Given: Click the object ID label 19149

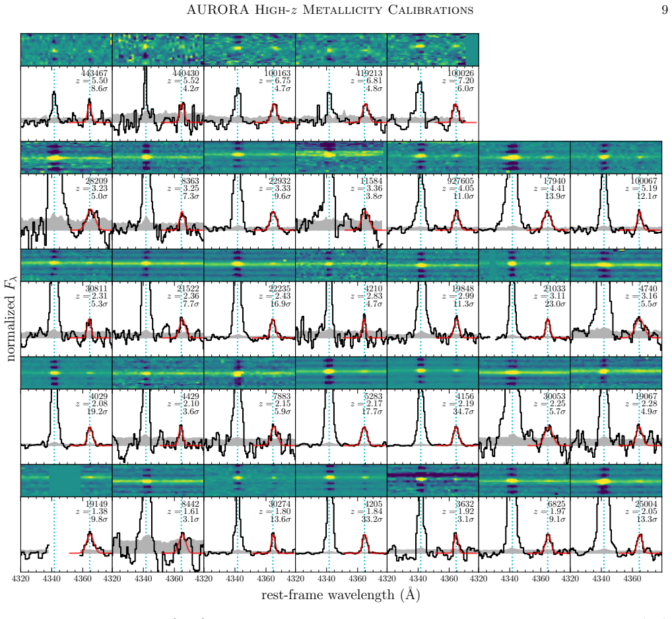Looking at the screenshot, I should [96, 504].
